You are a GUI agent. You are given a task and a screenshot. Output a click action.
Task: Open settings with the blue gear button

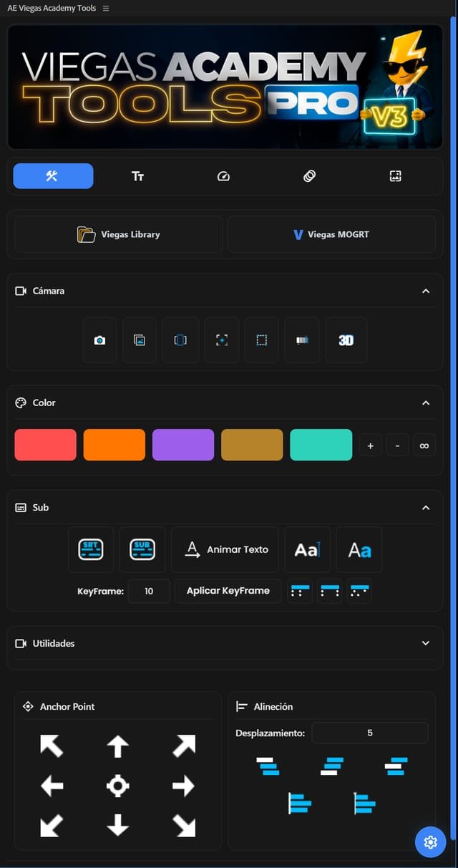430,842
